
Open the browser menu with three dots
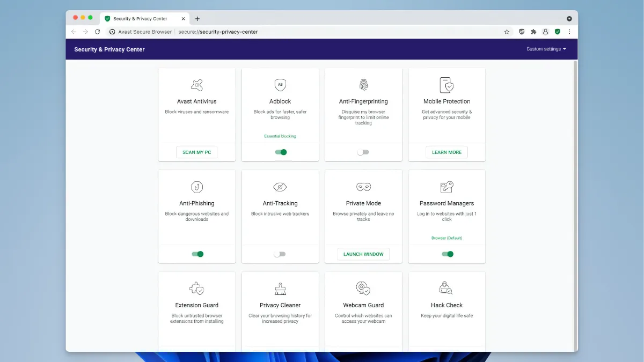tap(569, 32)
